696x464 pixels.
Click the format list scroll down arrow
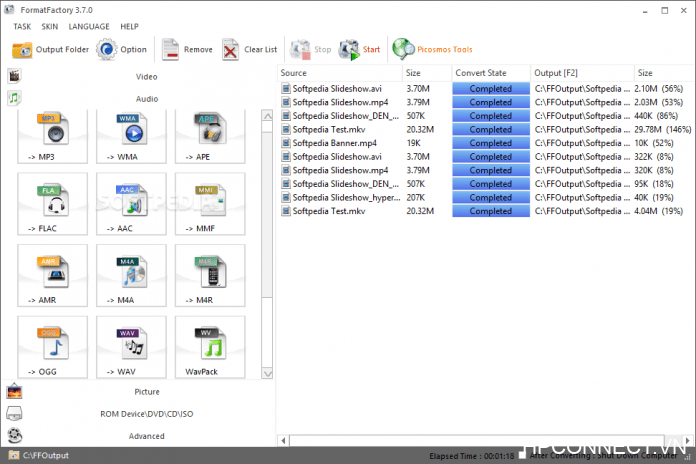click(x=267, y=373)
